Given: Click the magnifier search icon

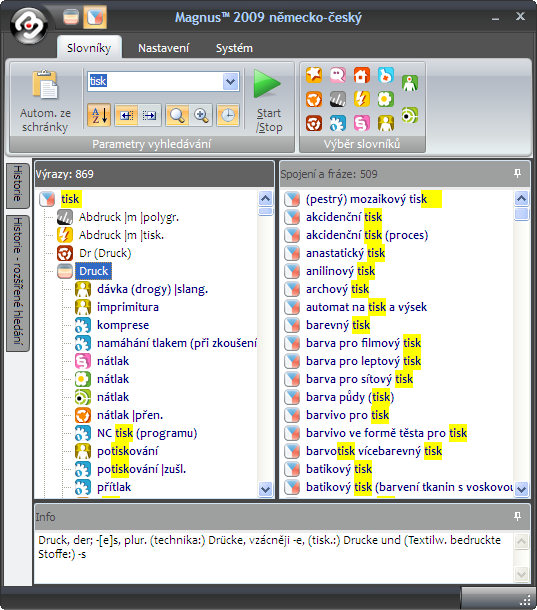Looking at the screenshot, I should click(x=177, y=115).
